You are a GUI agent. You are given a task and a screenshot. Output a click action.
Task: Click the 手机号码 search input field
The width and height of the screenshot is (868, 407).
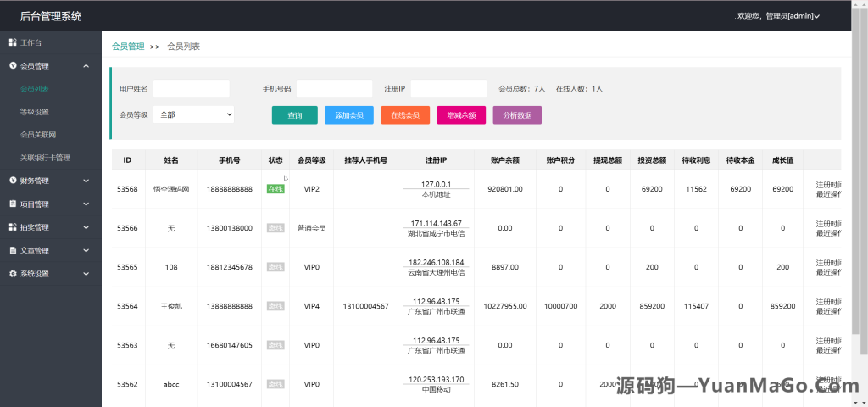click(334, 88)
